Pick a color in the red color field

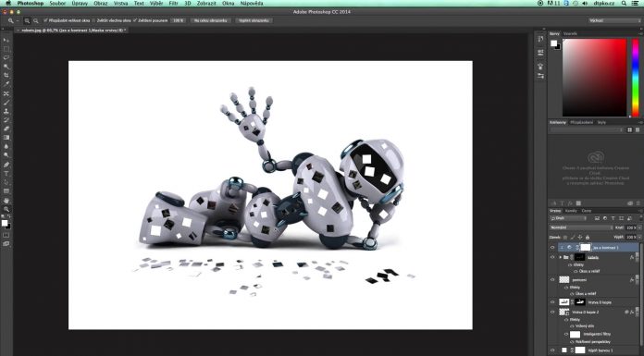click(x=594, y=78)
